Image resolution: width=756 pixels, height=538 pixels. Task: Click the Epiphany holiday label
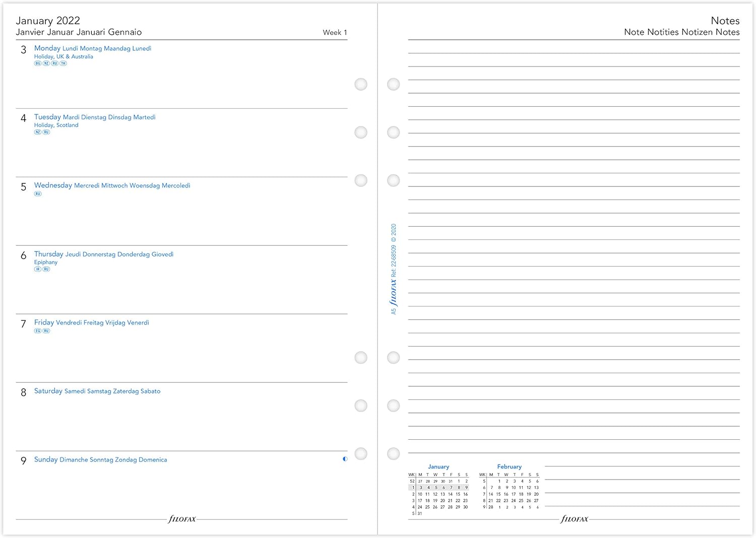46,262
